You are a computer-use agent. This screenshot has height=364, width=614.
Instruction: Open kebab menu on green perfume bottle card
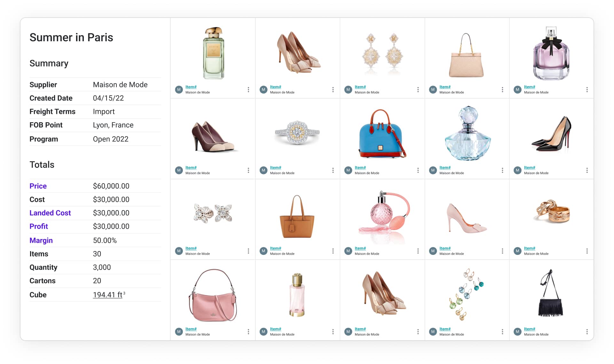248,90
